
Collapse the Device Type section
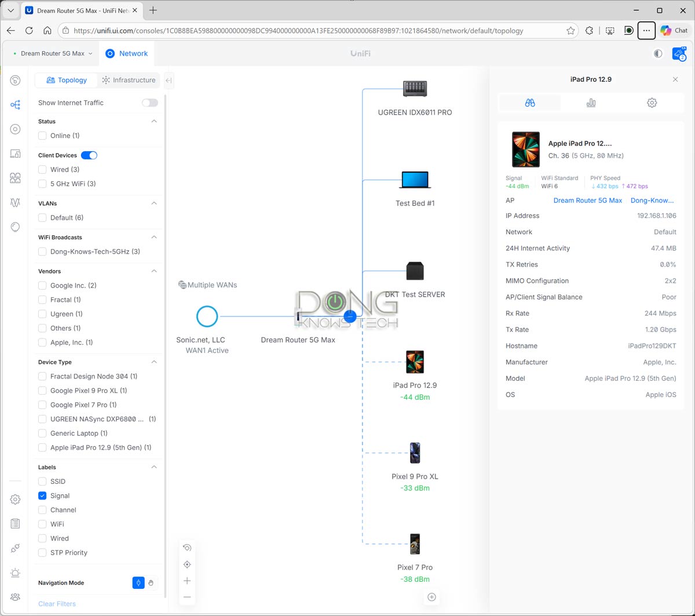coord(154,362)
